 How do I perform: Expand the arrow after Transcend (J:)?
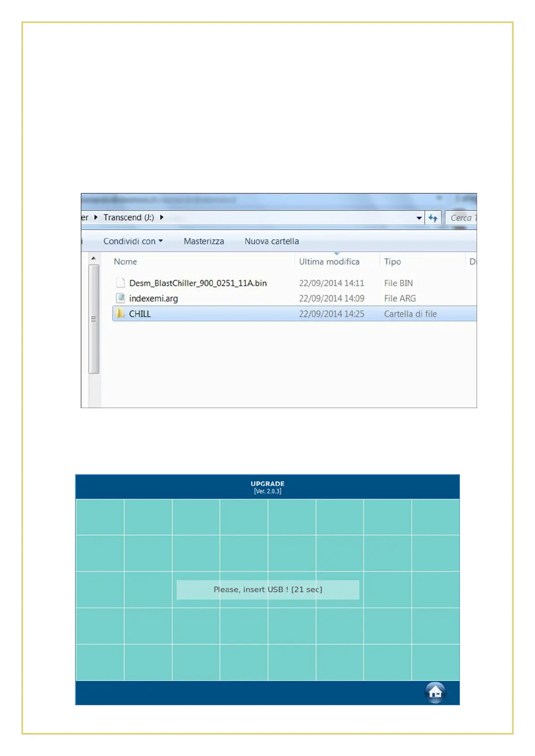[x=162, y=217]
